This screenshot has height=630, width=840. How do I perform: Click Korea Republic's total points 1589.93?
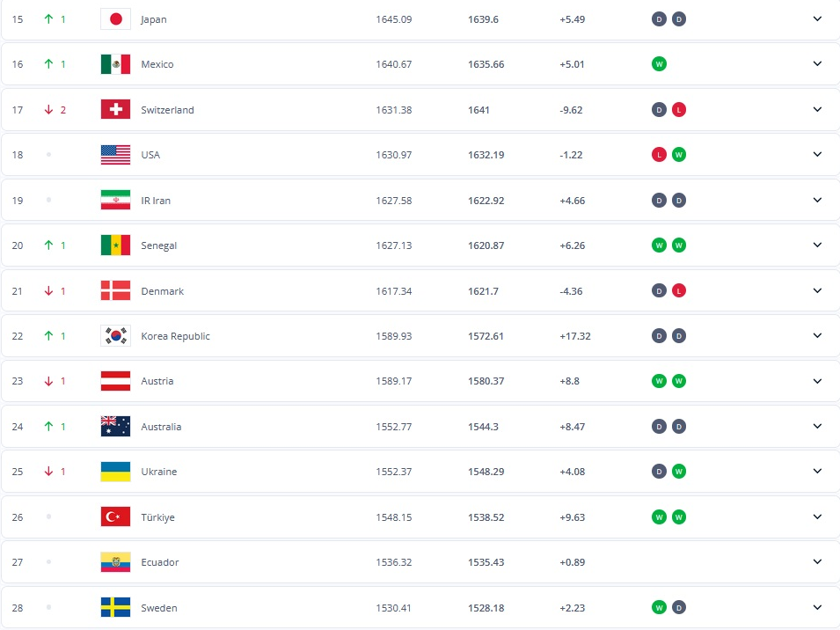[393, 336]
